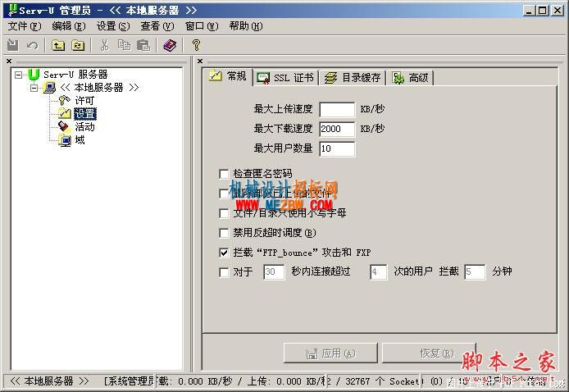
Task: Maximize the Serv-U window
Action: tap(543, 11)
